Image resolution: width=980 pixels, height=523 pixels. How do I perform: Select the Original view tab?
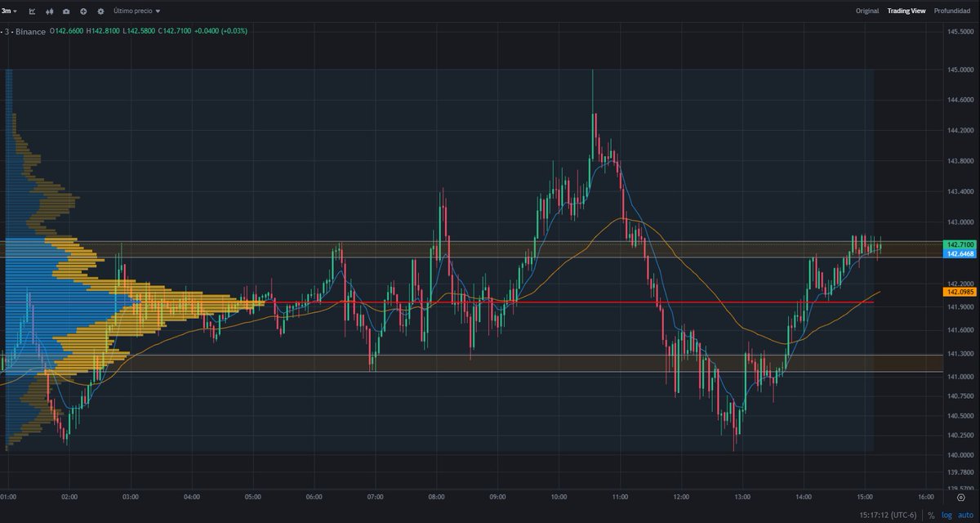(867, 11)
